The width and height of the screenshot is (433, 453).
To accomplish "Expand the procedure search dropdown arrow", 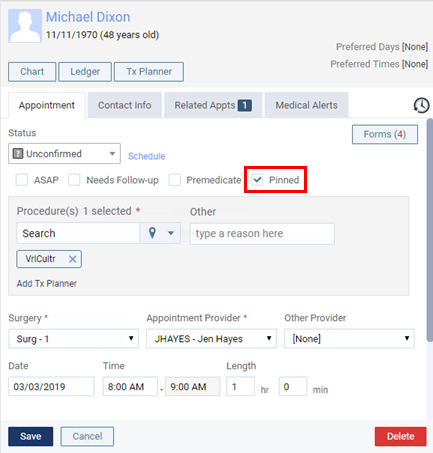I will [171, 233].
